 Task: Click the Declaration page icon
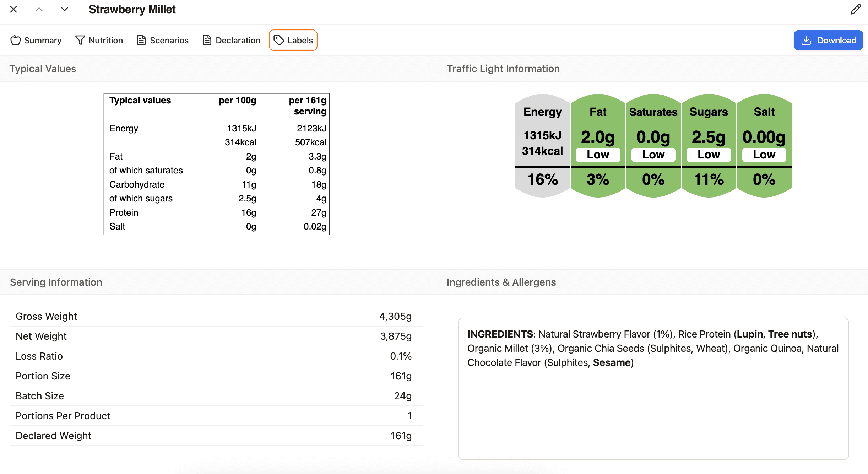click(x=206, y=40)
